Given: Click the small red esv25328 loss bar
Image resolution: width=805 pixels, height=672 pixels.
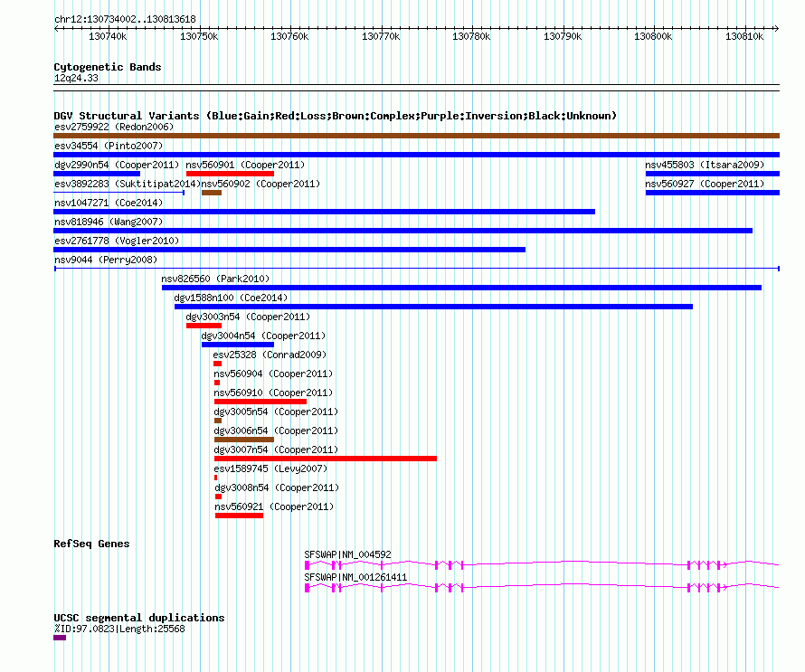Looking at the screenshot, I should (218, 364).
